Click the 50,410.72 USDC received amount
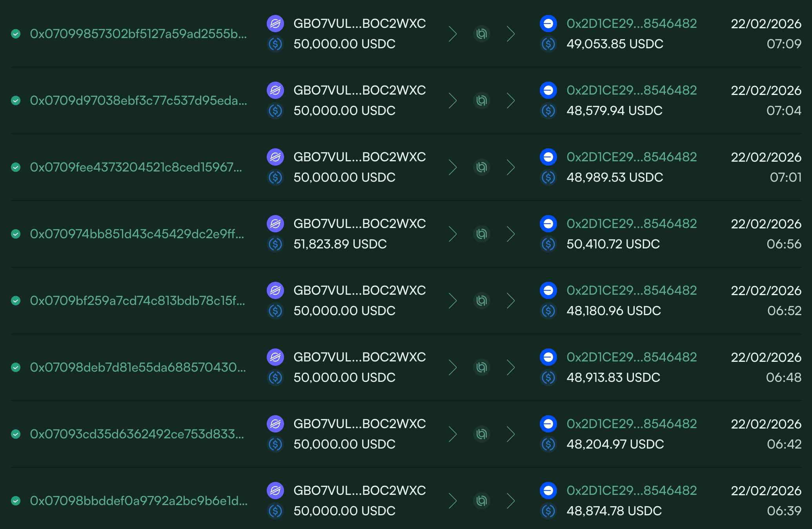Image resolution: width=812 pixels, height=529 pixels. point(613,244)
